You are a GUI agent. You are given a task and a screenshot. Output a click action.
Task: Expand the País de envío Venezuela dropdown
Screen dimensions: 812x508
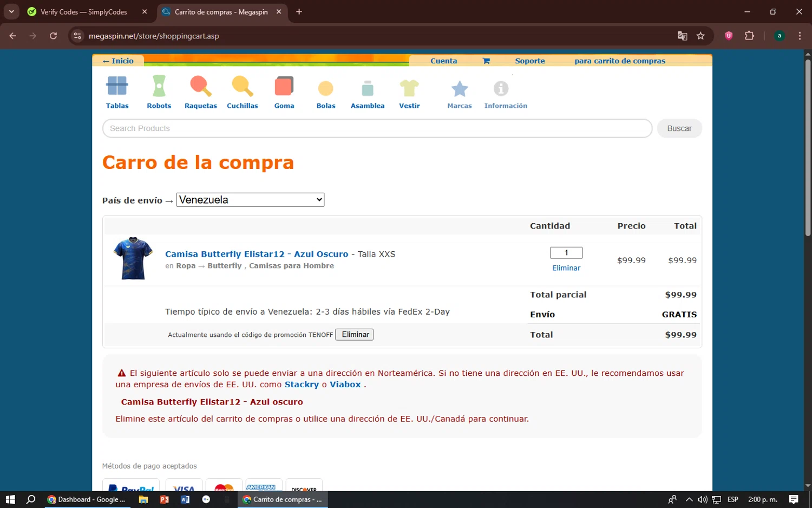tap(250, 200)
